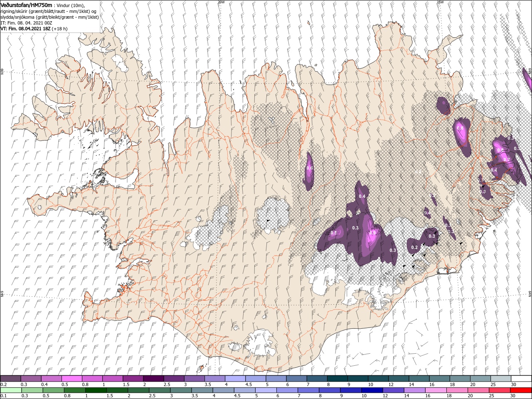
Task: Click the 'rigning/skúrir' legend description line
Action: coord(48,11)
